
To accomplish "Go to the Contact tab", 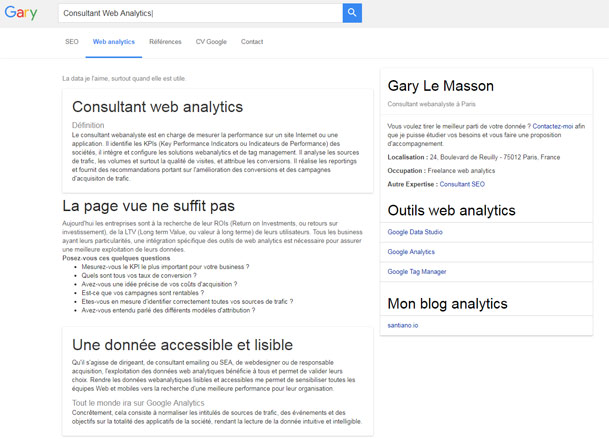I will coord(252,42).
